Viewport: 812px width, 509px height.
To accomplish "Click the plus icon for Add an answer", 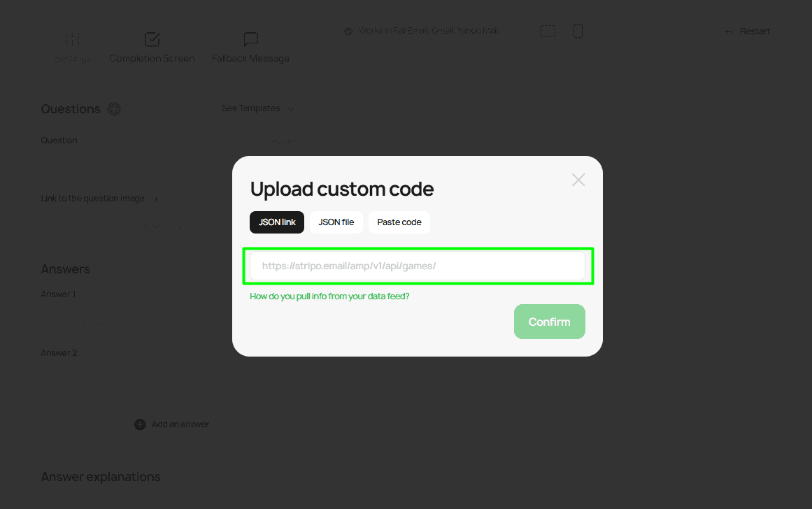I will (140, 424).
